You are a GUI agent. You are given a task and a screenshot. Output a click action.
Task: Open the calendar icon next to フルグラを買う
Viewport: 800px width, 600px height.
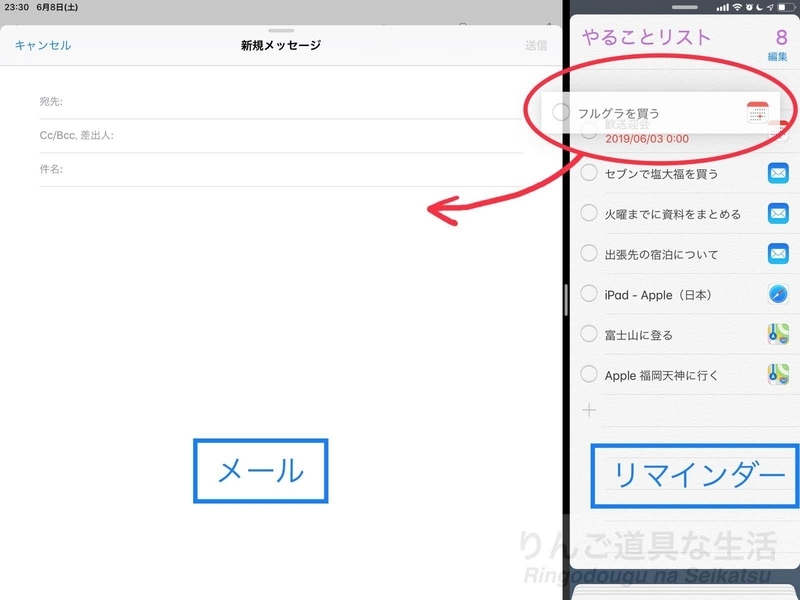point(757,112)
